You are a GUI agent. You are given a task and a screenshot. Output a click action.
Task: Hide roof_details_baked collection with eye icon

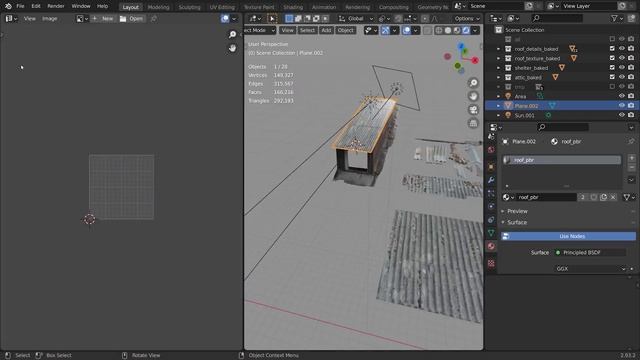tap(622, 49)
